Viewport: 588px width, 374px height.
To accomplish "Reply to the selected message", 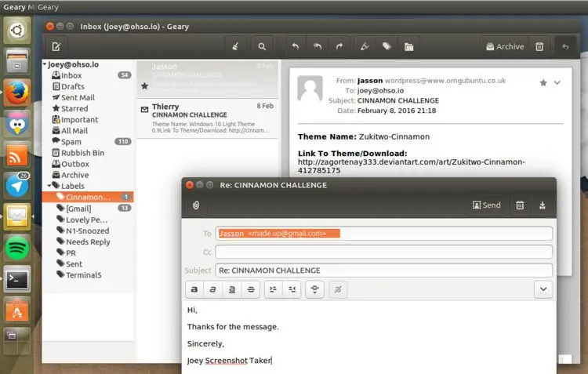I will (x=296, y=46).
